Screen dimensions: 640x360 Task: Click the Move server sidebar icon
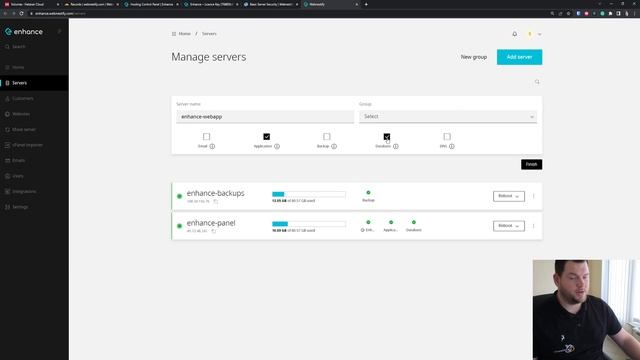click(x=7, y=129)
